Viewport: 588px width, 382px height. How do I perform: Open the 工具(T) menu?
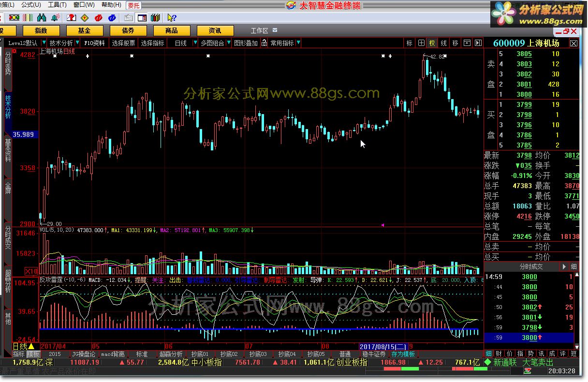pyautogui.click(x=57, y=5)
